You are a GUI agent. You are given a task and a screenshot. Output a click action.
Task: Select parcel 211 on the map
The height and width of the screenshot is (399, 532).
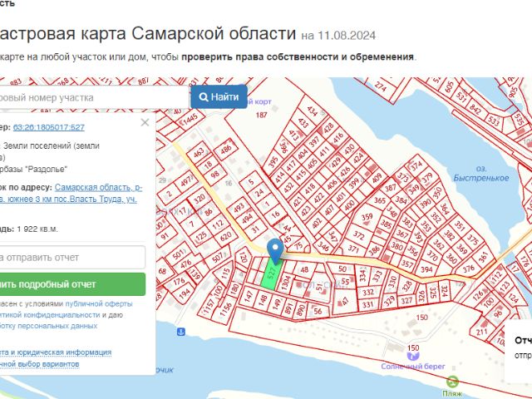[x=481, y=331]
